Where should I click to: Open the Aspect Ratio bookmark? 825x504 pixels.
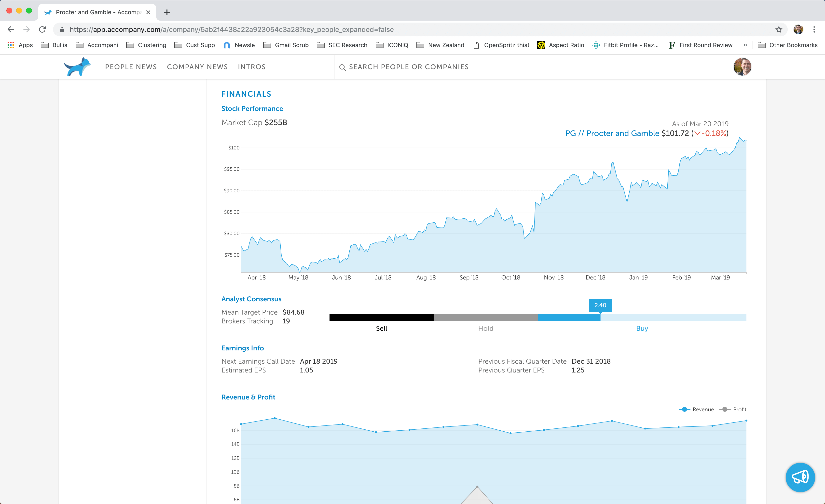(561, 45)
